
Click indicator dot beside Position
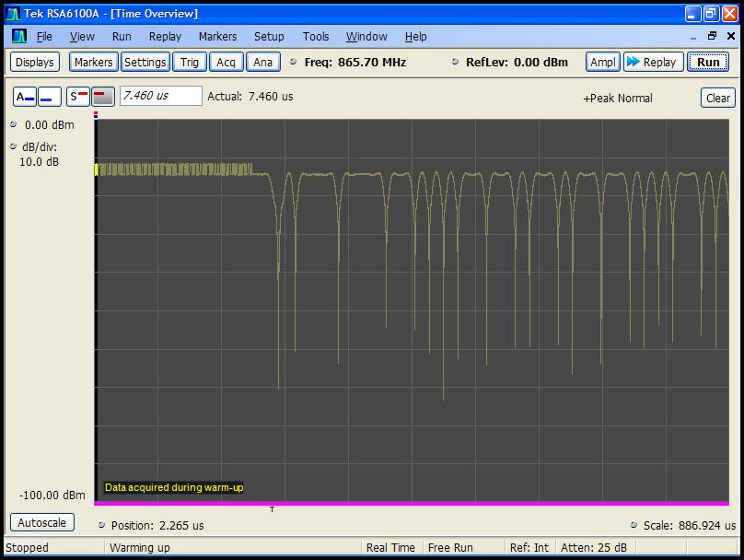[101, 524]
